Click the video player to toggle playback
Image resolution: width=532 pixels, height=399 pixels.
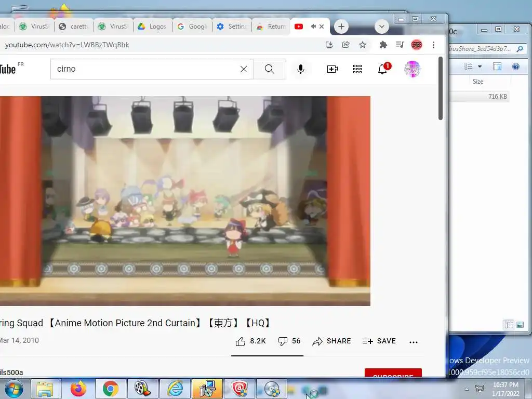click(185, 201)
